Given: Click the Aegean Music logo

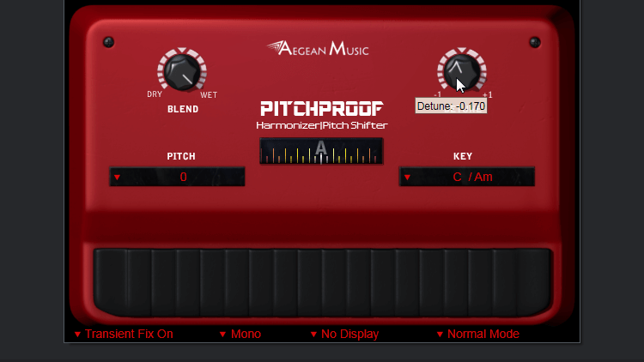Looking at the screenshot, I should [x=318, y=49].
